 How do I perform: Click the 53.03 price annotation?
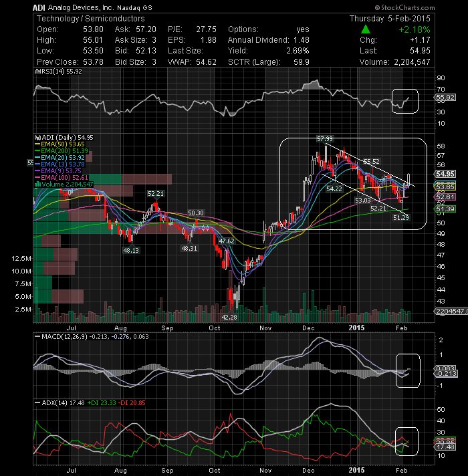(362, 201)
